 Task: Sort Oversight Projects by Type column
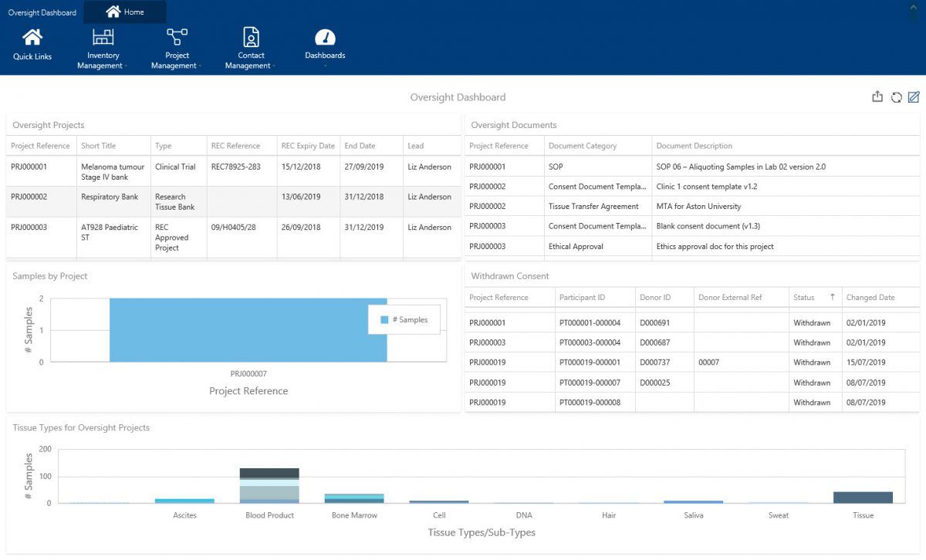tap(178, 146)
